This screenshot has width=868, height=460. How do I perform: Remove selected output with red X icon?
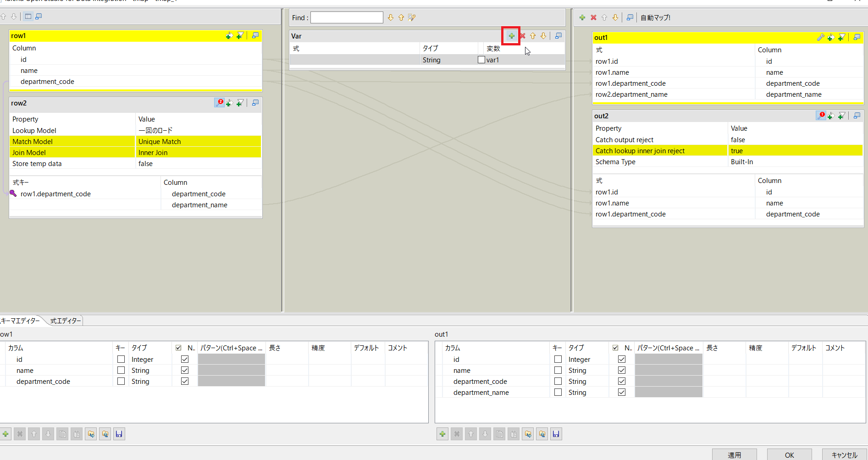(x=593, y=17)
